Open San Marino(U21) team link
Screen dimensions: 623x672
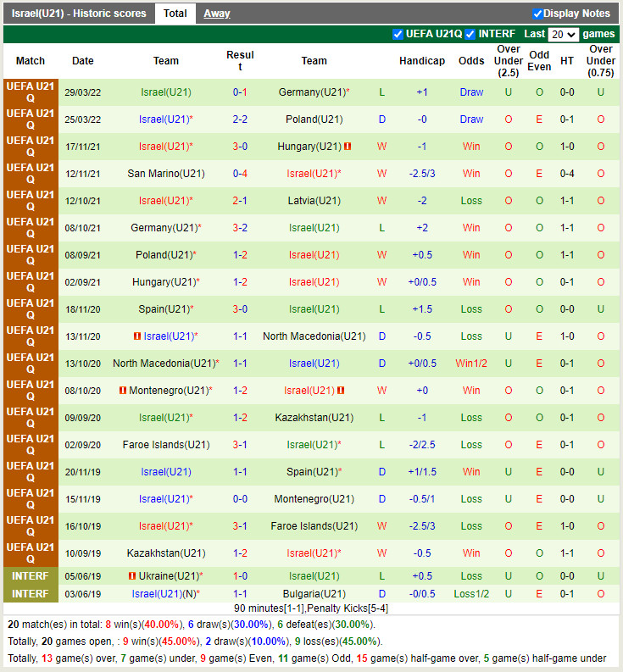click(x=166, y=174)
